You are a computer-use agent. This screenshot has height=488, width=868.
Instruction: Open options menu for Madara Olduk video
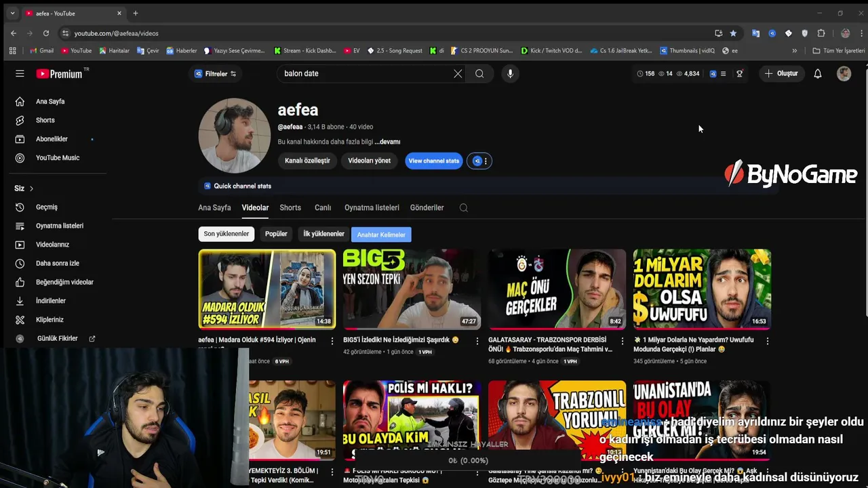tap(332, 341)
